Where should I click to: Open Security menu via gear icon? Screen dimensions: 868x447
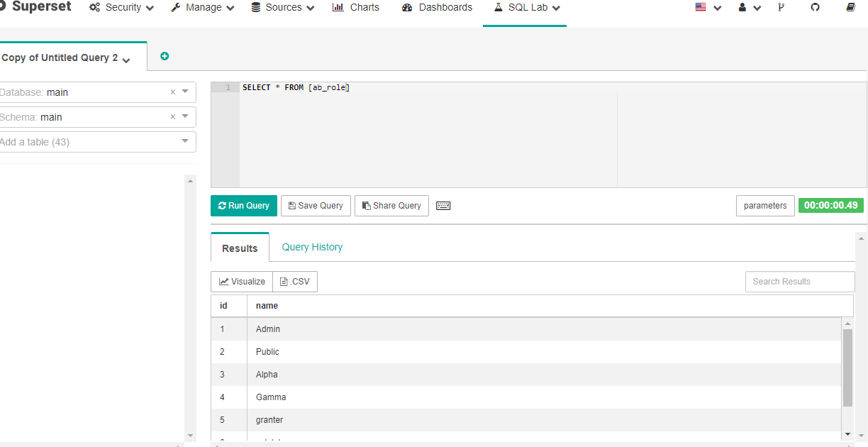[95, 7]
